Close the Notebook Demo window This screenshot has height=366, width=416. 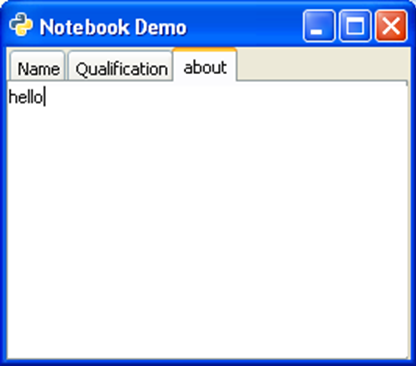391,26
